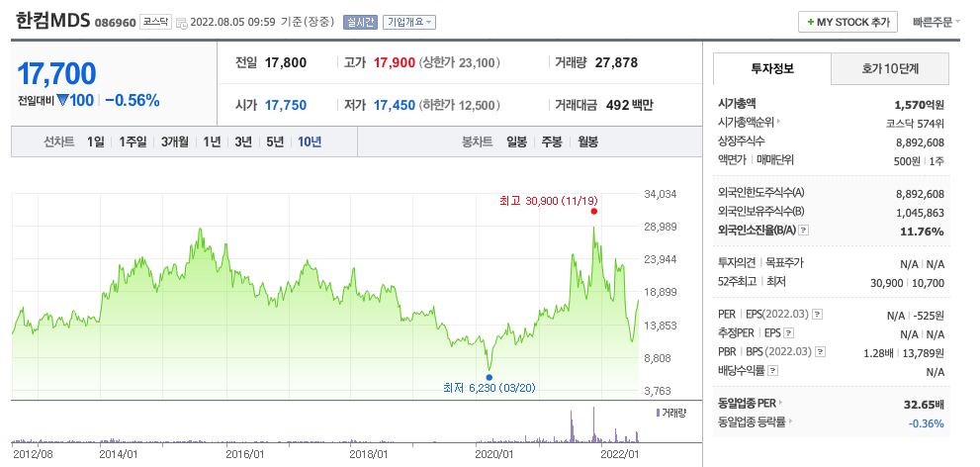Click the PBR BPS value 1.28배 | 13,789원
The height and width of the screenshot is (467, 980).
904,352
